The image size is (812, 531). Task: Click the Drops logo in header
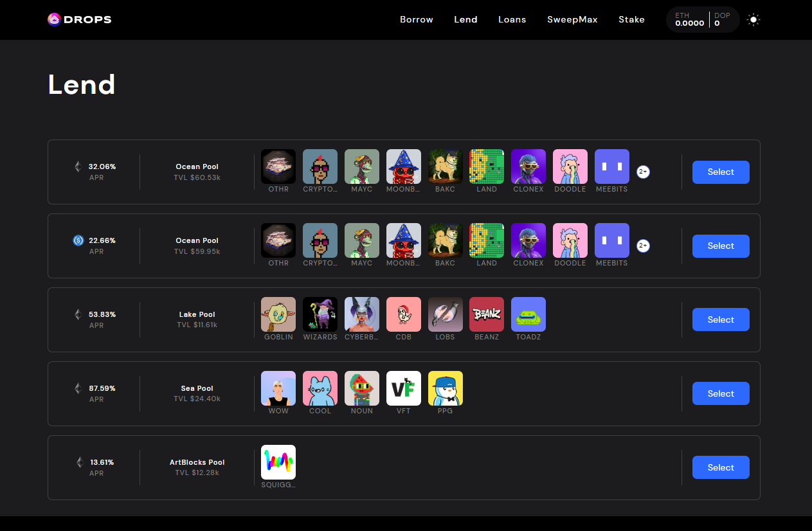click(80, 19)
